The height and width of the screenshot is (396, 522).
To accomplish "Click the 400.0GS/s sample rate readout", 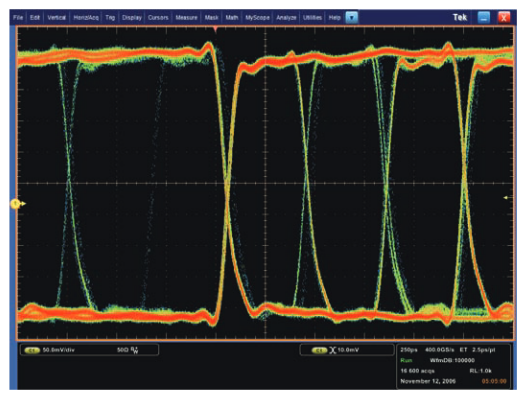I will click(x=439, y=350).
